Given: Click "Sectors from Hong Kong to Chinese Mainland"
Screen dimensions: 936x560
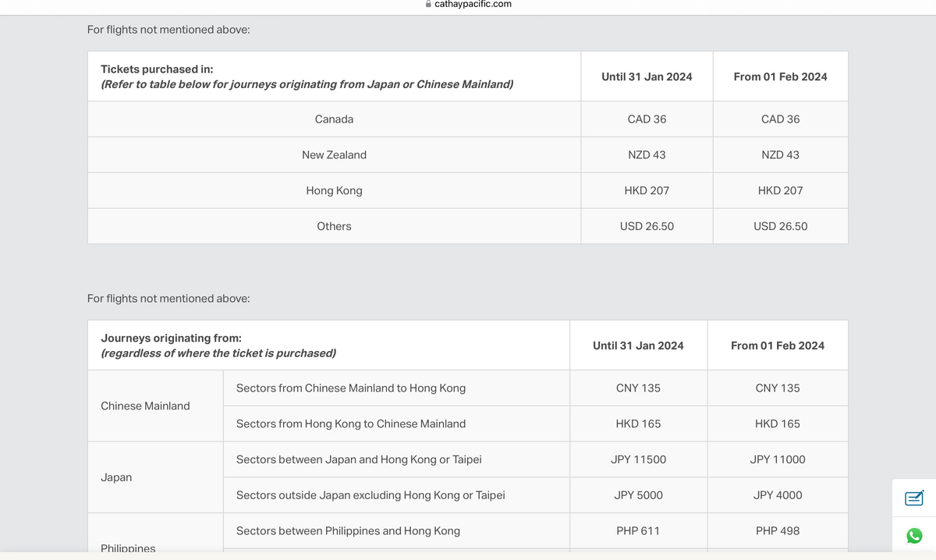Looking at the screenshot, I should click(351, 424).
